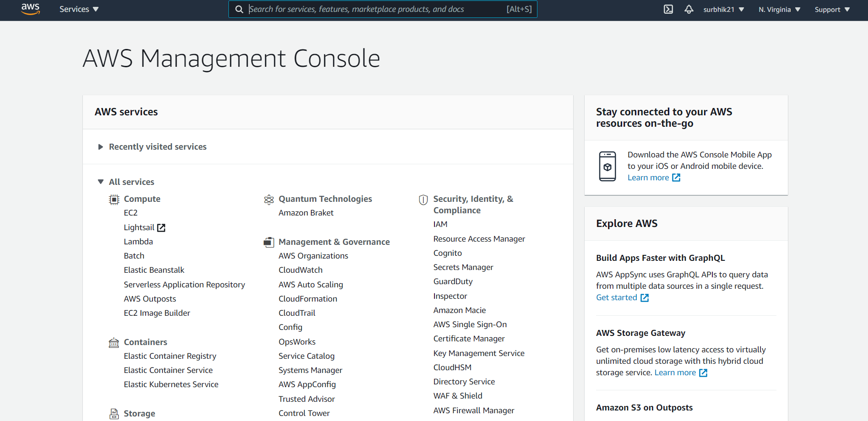868x421 pixels.
Task: Collapse the All services section
Action: click(100, 182)
